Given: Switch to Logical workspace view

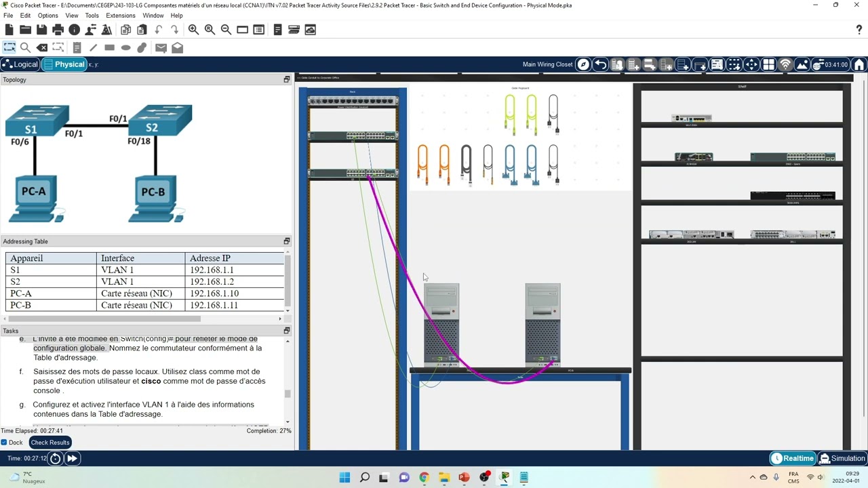Looking at the screenshot, I should click(x=20, y=64).
